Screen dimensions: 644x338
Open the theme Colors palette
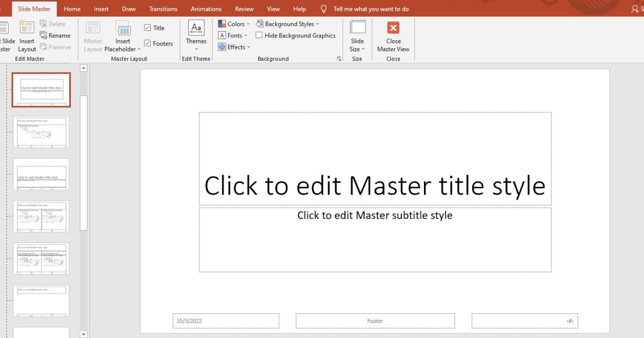coord(233,24)
